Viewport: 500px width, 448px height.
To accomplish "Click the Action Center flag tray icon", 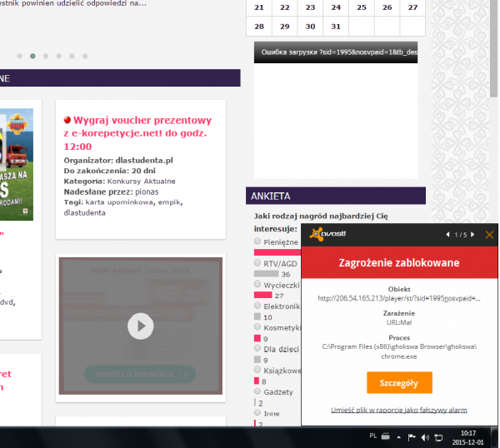I will coord(411,437).
